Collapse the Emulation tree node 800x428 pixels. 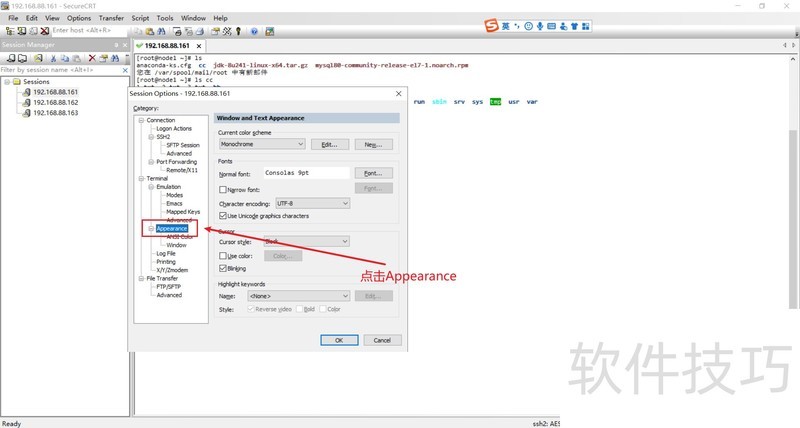click(152, 187)
